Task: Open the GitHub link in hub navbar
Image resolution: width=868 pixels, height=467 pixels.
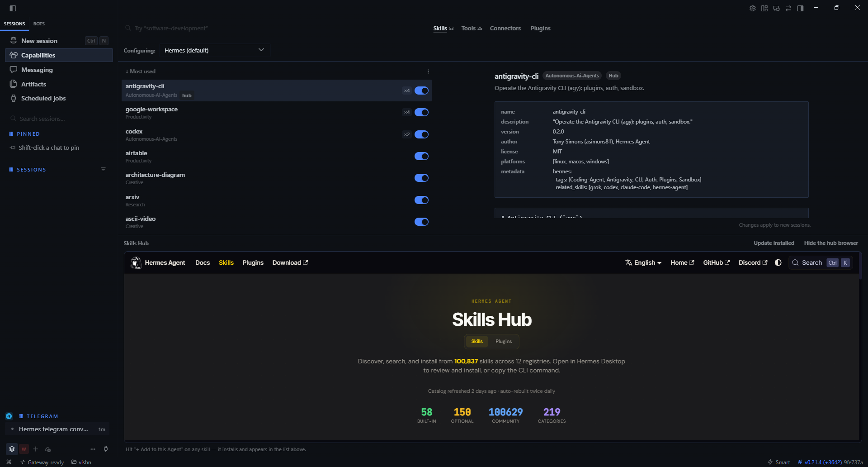Action: click(716, 262)
